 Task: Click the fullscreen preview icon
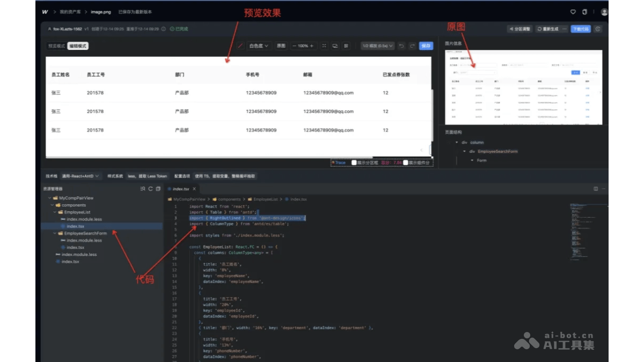tap(323, 46)
